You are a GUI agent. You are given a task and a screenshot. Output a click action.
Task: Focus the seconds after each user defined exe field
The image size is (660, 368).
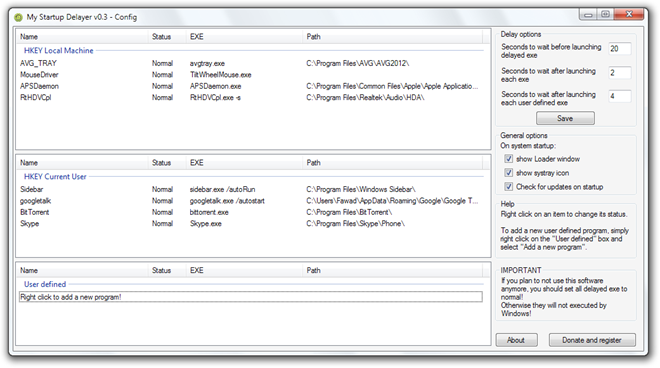[619, 96]
